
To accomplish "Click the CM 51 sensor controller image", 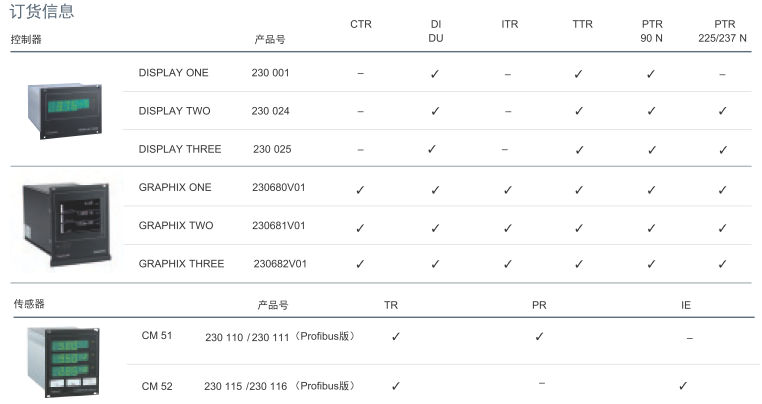I will [x=64, y=361].
